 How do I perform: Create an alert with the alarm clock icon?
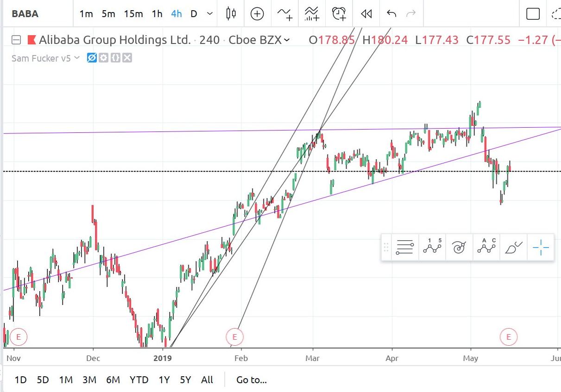pyautogui.click(x=339, y=14)
